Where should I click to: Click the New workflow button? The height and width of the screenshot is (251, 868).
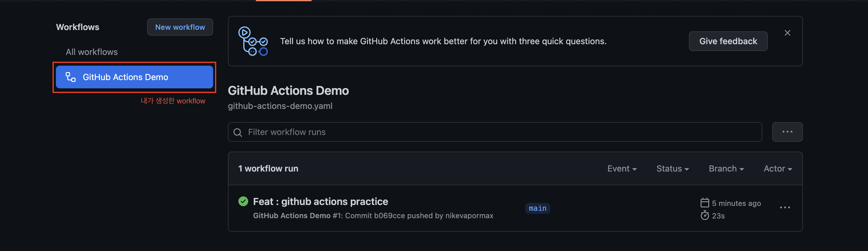180,27
